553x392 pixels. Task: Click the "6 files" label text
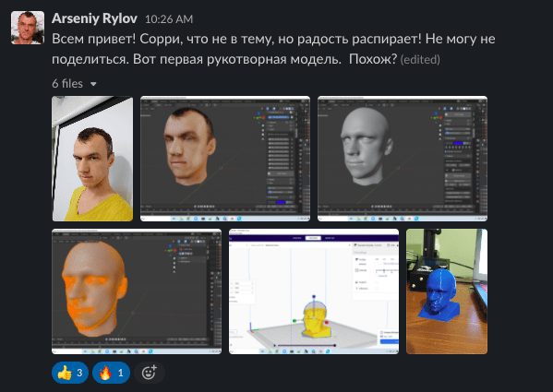point(67,83)
